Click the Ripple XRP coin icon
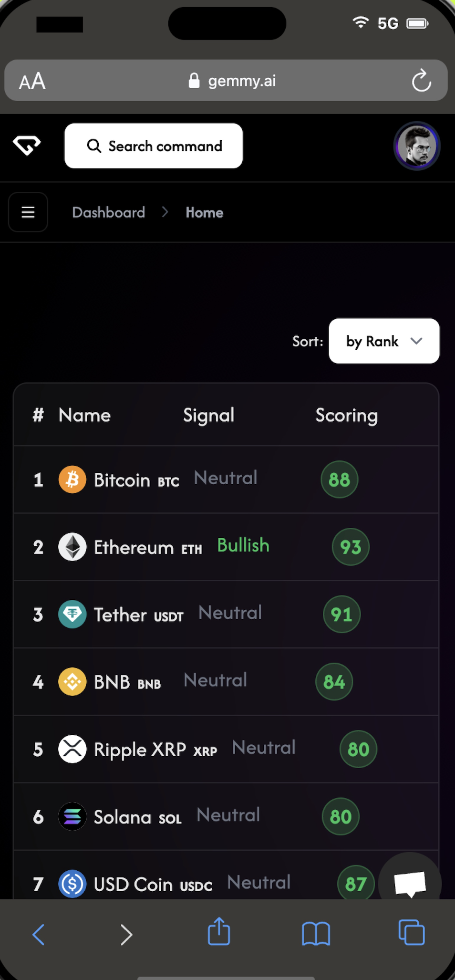Screen dimensions: 455x980 point(72,749)
